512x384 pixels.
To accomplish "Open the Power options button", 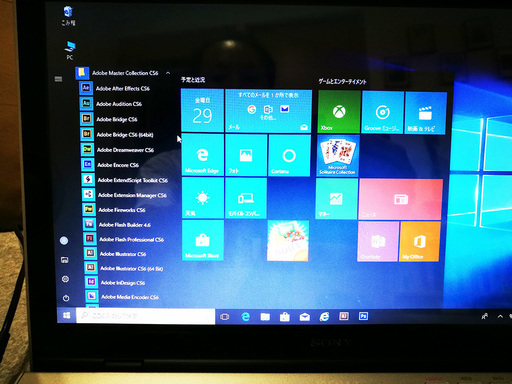I will point(66,298).
